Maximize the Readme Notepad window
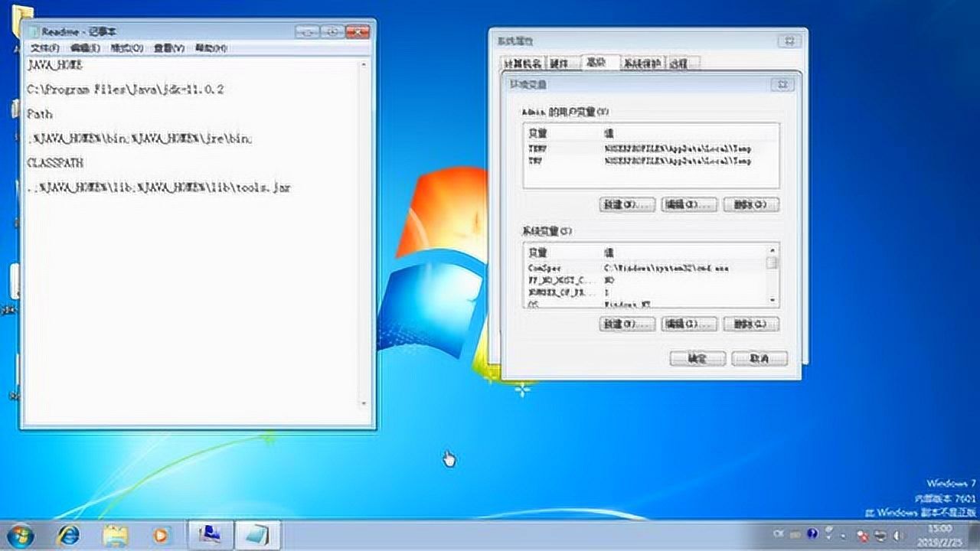Screen dimensions: 980x551 coord(332,31)
